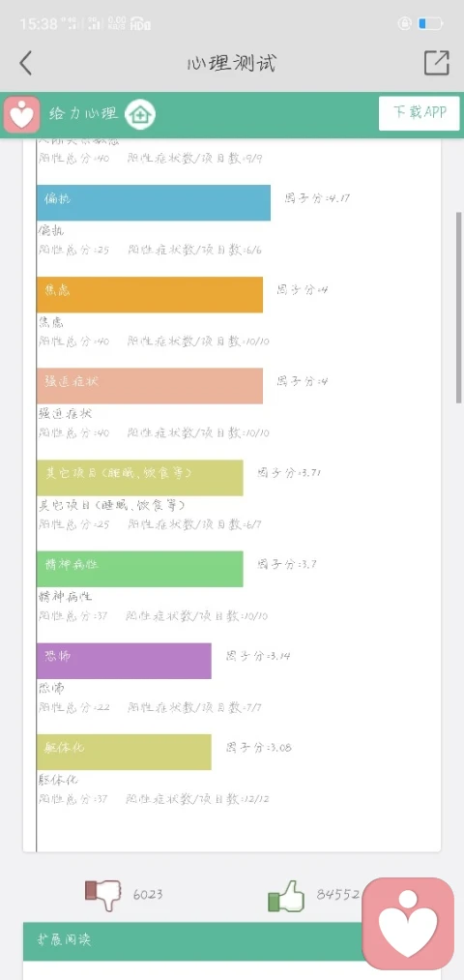This screenshot has width=464, height=980.
Task: Open the home icon beside 给力心理
Action: 140,114
